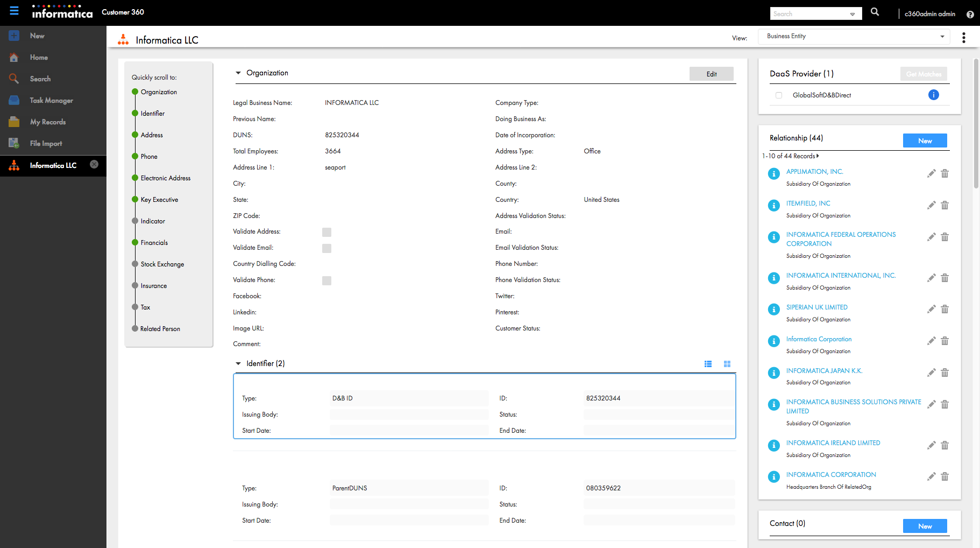Delete the ITEMFIELD, INC relationship

tap(945, 205)
